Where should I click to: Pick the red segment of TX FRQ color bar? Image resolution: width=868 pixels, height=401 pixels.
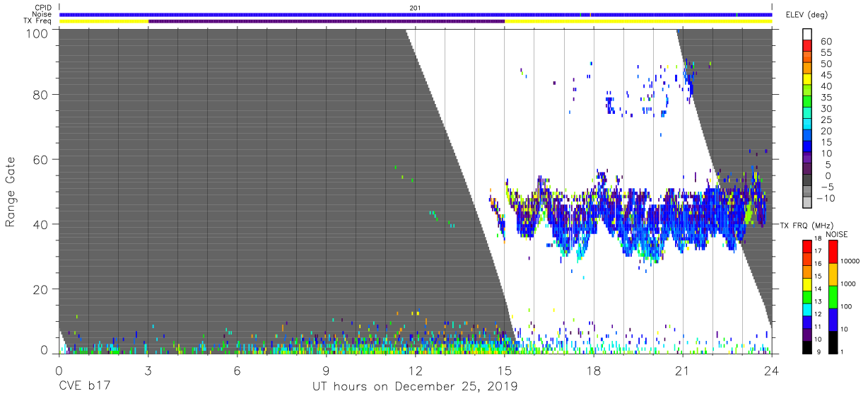click(x=809, y=247)
